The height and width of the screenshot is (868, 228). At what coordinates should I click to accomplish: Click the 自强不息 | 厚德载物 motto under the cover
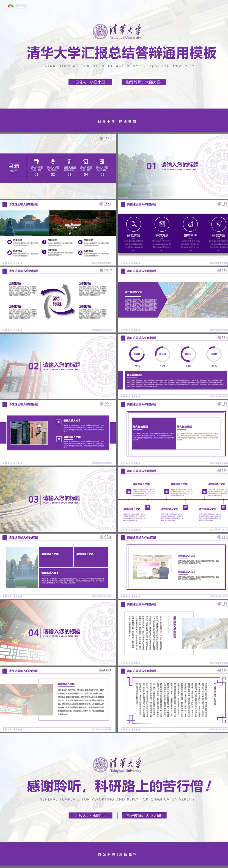pyautogui.click(x=117, y=121)
